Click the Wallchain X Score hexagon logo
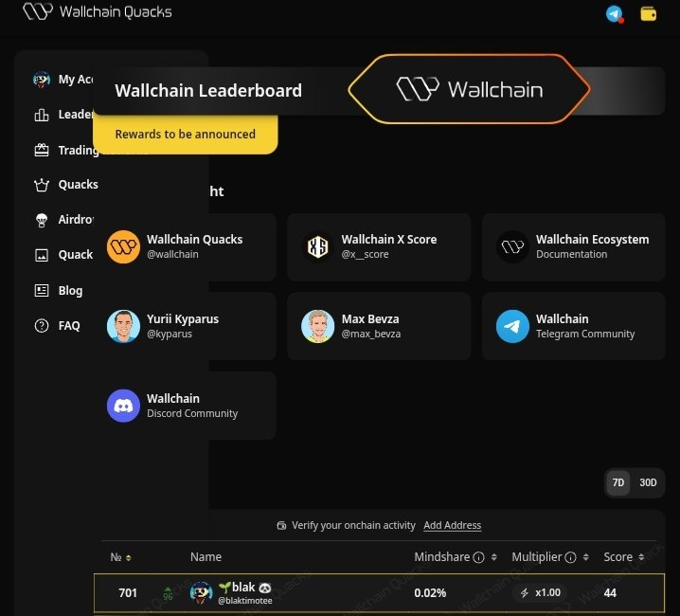The image size is (680, 616). coord(318,246)
